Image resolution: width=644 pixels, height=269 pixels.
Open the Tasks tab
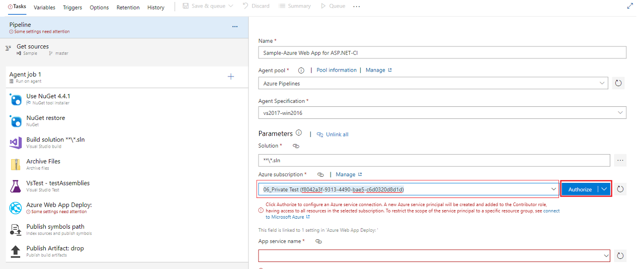pos(17,7)
